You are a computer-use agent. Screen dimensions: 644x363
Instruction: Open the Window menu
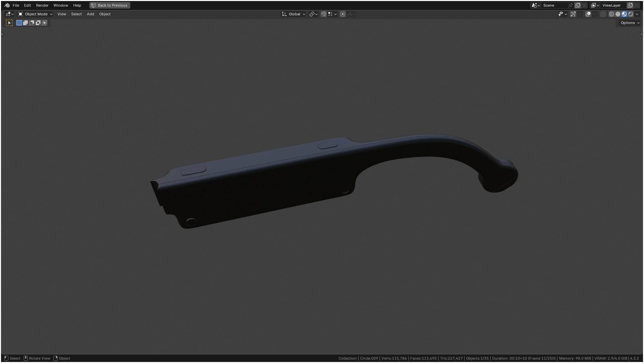61,5
